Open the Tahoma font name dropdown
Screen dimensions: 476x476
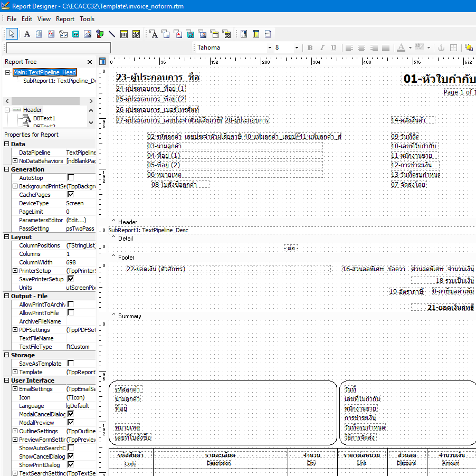pos(269,48)
